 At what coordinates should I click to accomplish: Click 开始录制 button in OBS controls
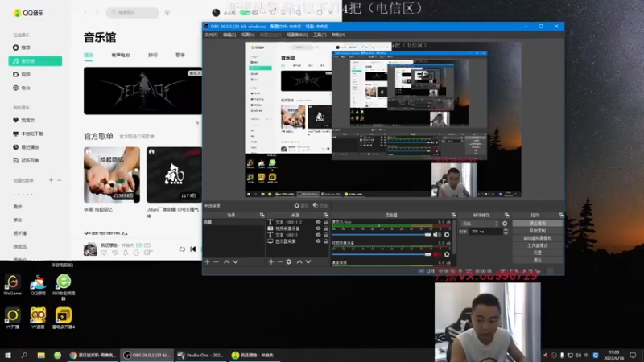pos(537,231)
